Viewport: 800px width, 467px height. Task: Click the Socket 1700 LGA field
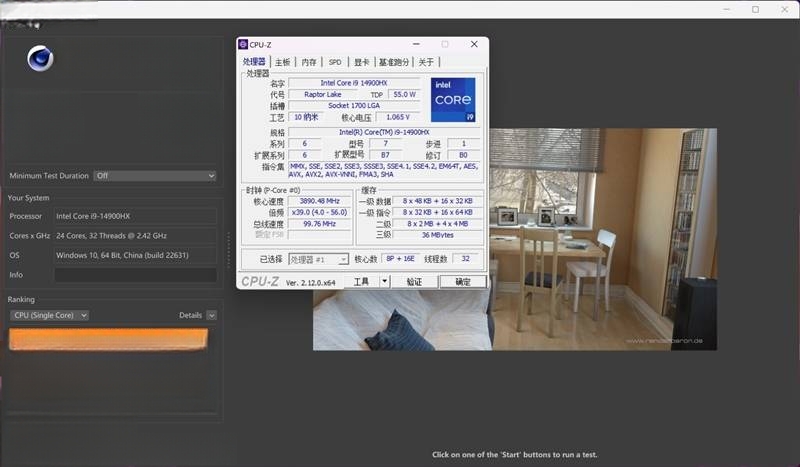coord(354,106)
